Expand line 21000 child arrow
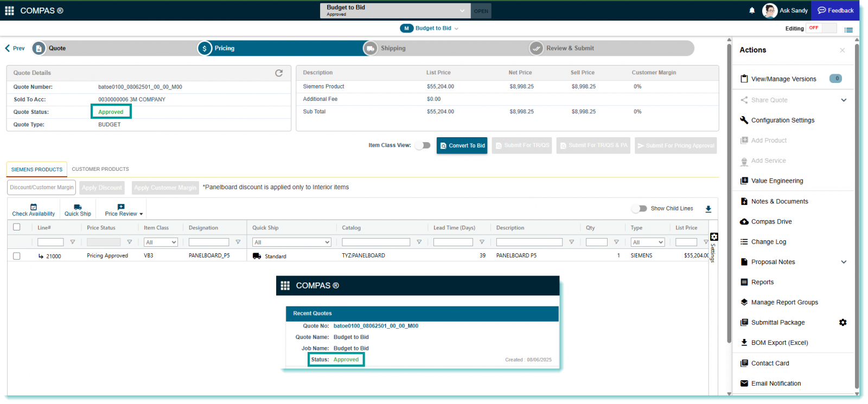The image size is (868, 404). point(41,256)
